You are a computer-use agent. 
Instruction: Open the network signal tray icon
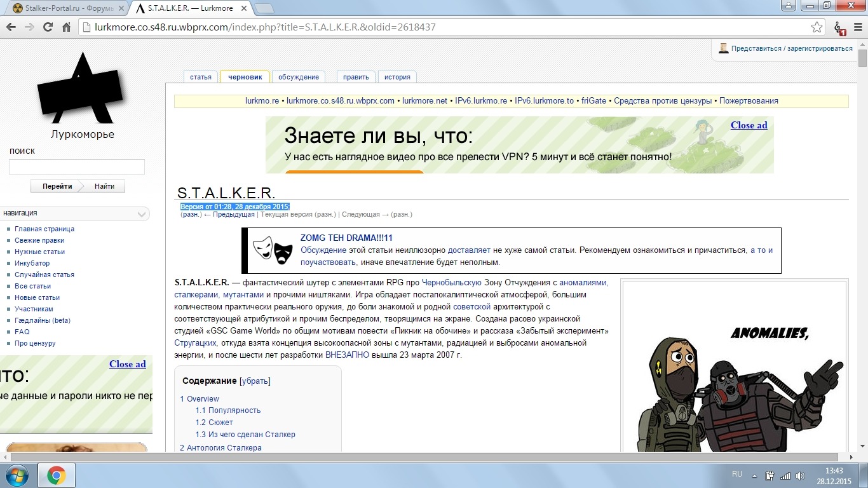coord(785,475)
